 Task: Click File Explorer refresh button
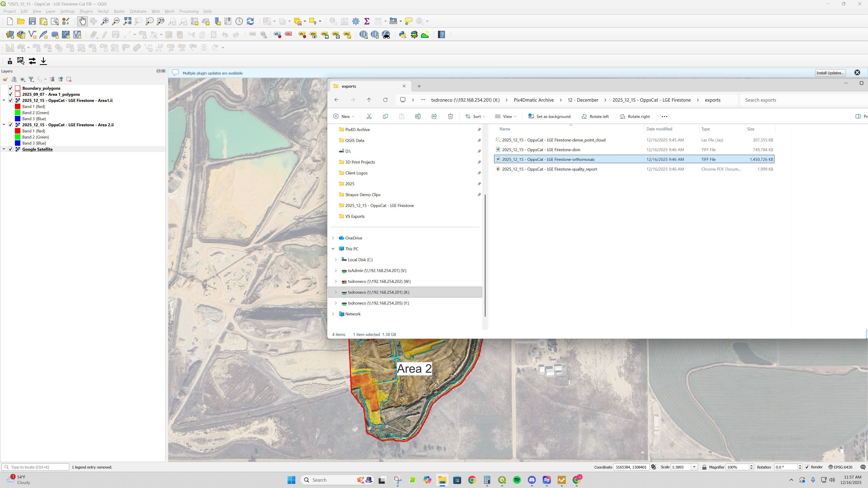(x=385, y=100)
